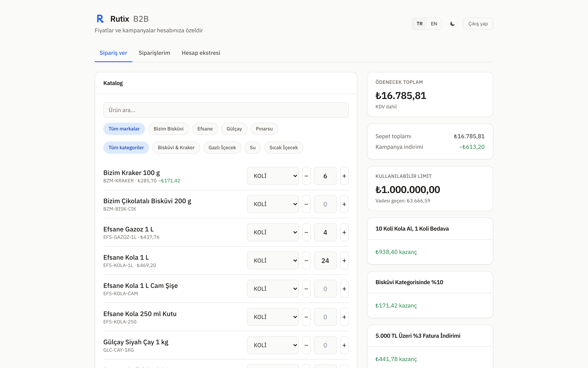Image resolution: width=588 pixels, height=368 pixels.
Task: Decrease quantity for Efsane Kola 1 L
Action: (306, 260)
